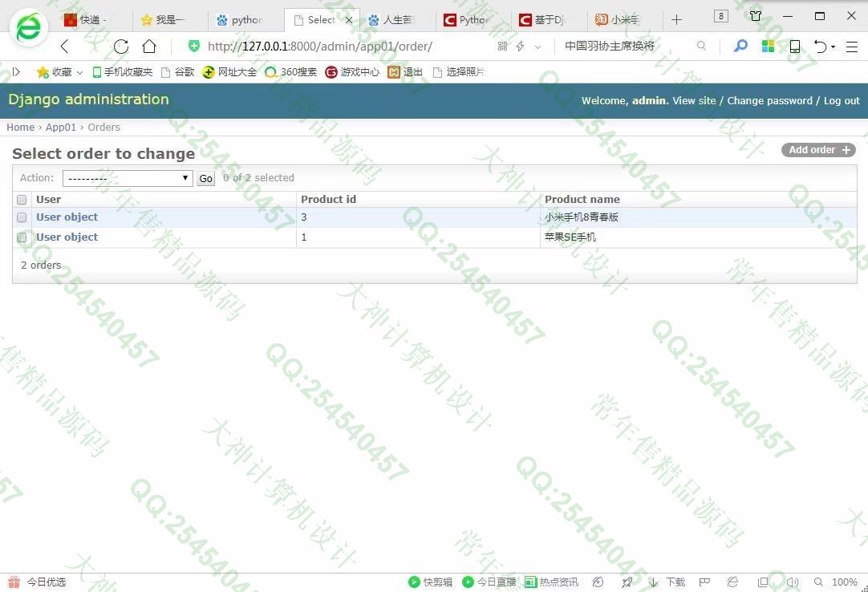The image size is (868, 592).
Task: Open the 游戏中心 bookmark
Action: [352, 72]
